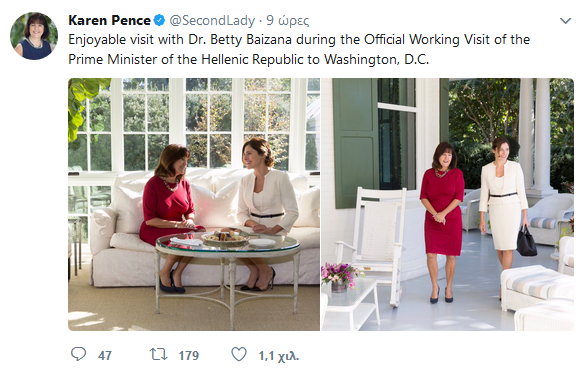The image size is (583, 369).
Task: Click the reply count 47
Action: click(104, 356)
